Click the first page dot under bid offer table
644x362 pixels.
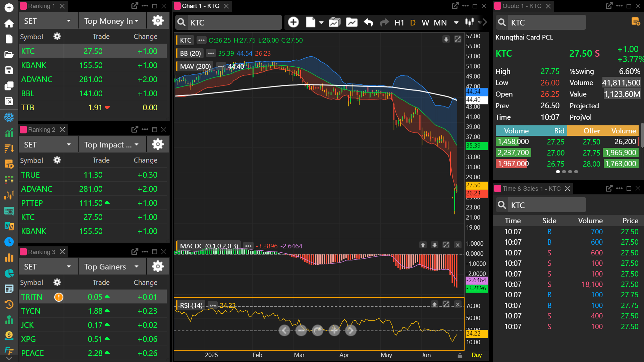[558, 172]
